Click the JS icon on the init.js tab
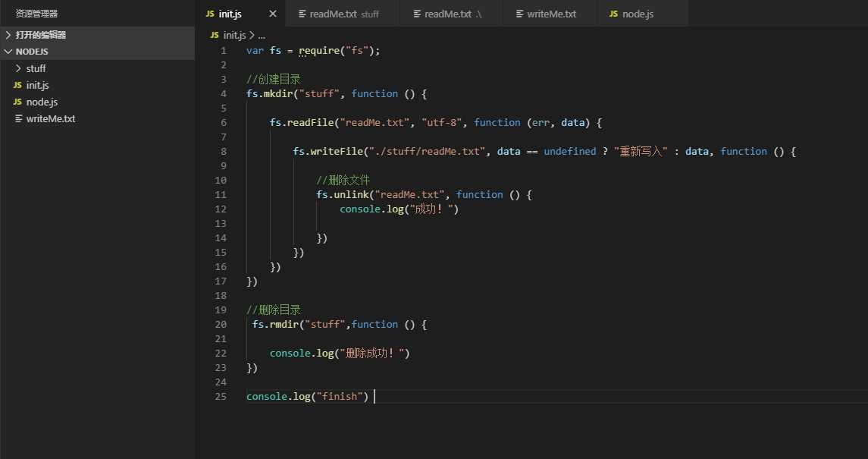 pos(210,14)
